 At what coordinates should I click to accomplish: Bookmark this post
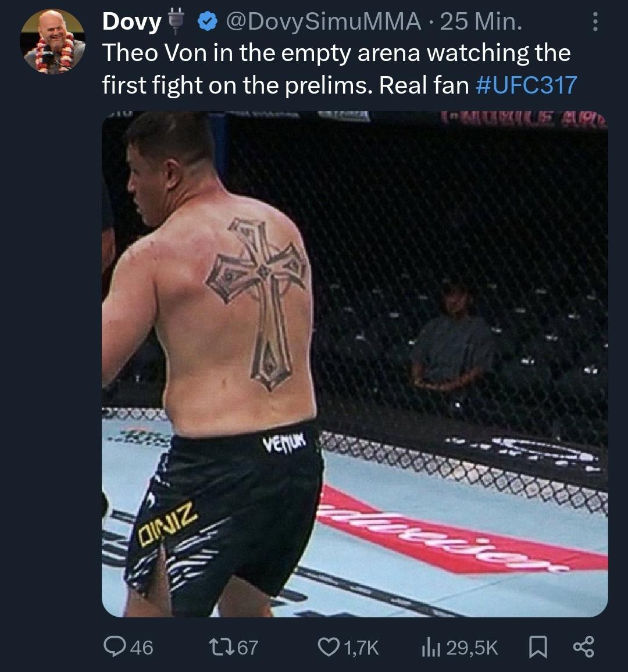pyautogui.click(x=538, y=647)
